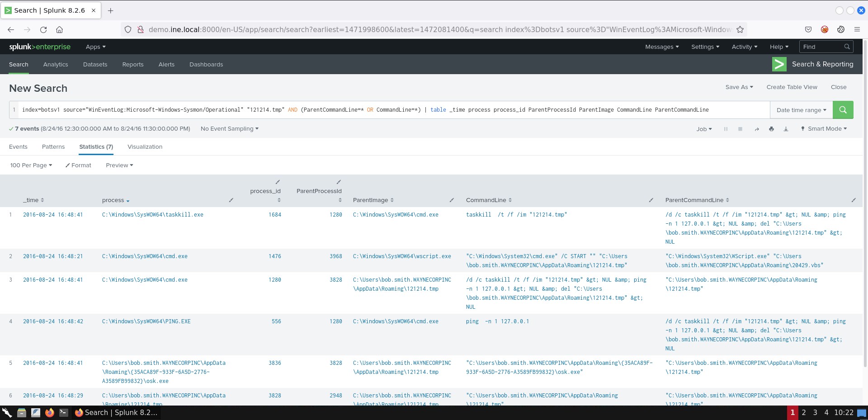
Task: Click the Share job arrow icon
Action: point(756,129)
